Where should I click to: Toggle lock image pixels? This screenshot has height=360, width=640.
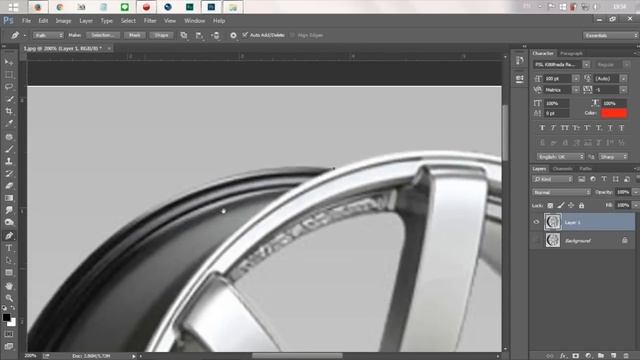[x=561, y=205]
